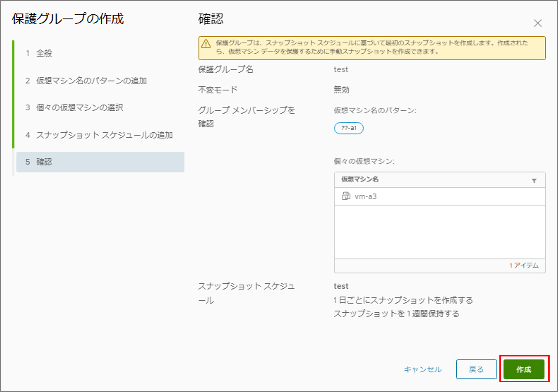Go to step 1 全般
Screen dimensions: 558x392
39,53
